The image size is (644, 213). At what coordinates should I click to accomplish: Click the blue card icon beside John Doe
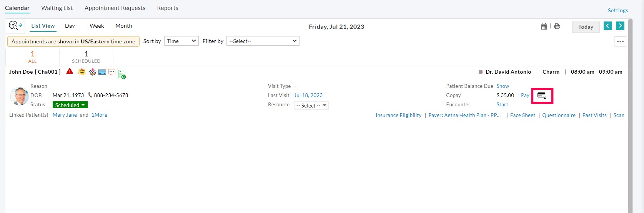(x=102, y=72)
